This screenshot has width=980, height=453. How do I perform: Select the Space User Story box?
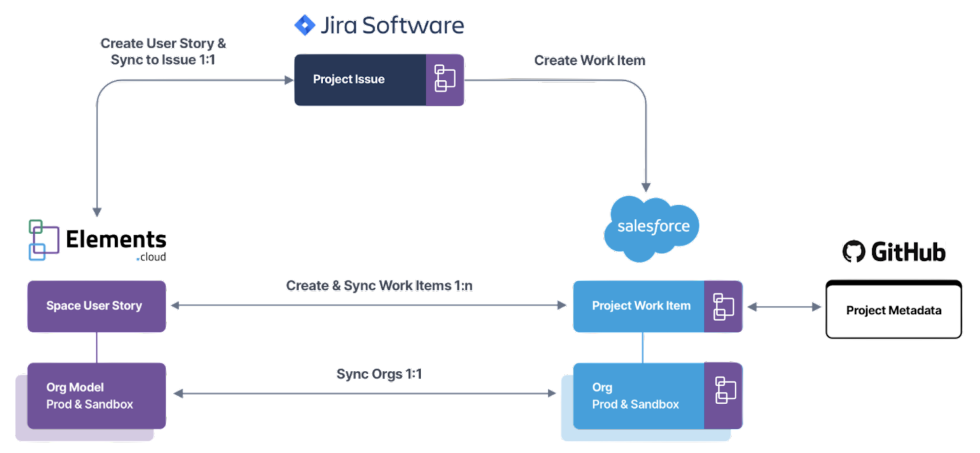(97, 306)
